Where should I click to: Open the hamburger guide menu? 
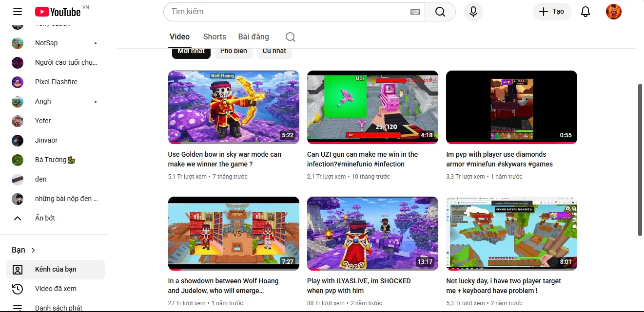pos(18,12)
